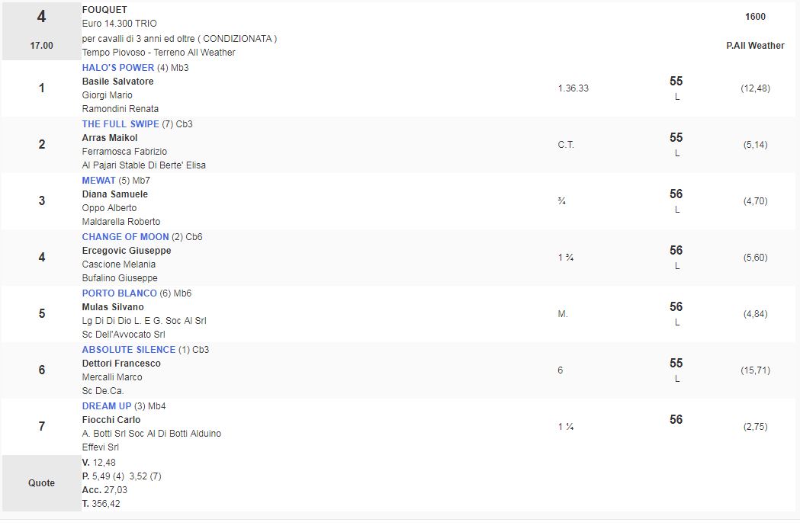Click jockey name Fiocchi Carlo

[x=111, y=420]
